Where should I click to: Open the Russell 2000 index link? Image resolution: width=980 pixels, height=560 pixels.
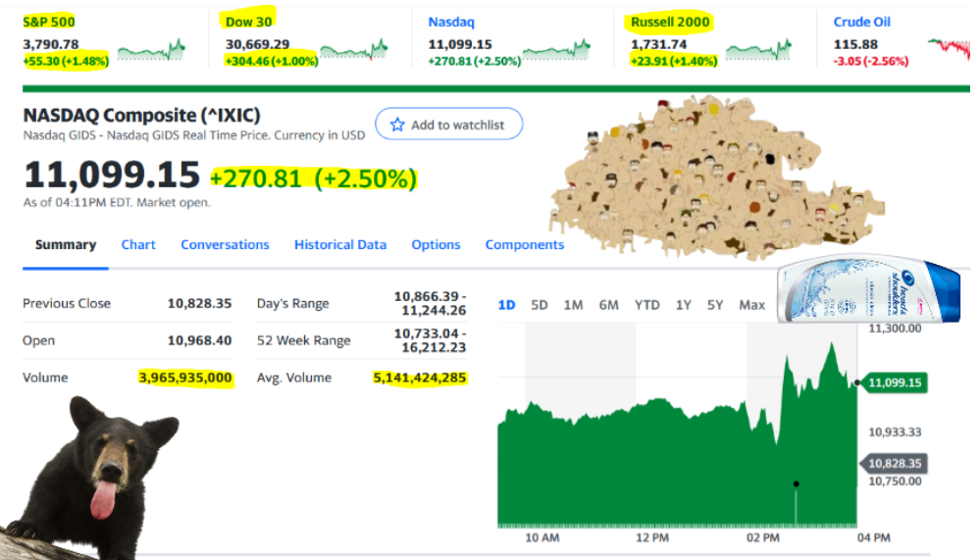670,22
